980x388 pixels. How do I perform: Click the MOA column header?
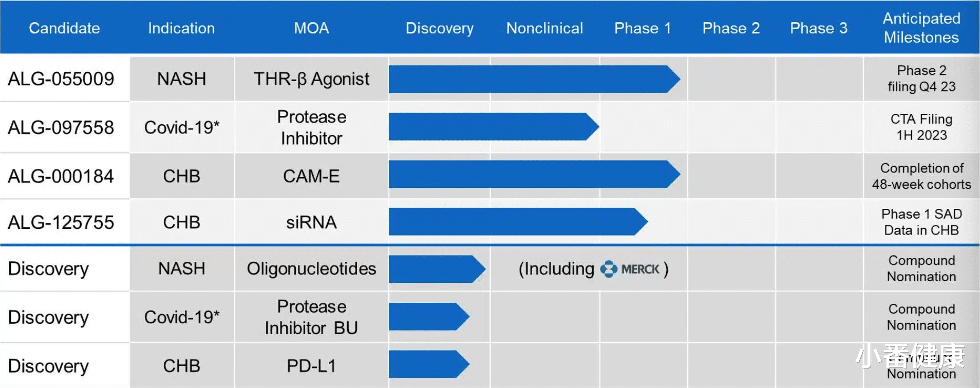[311, 28]
